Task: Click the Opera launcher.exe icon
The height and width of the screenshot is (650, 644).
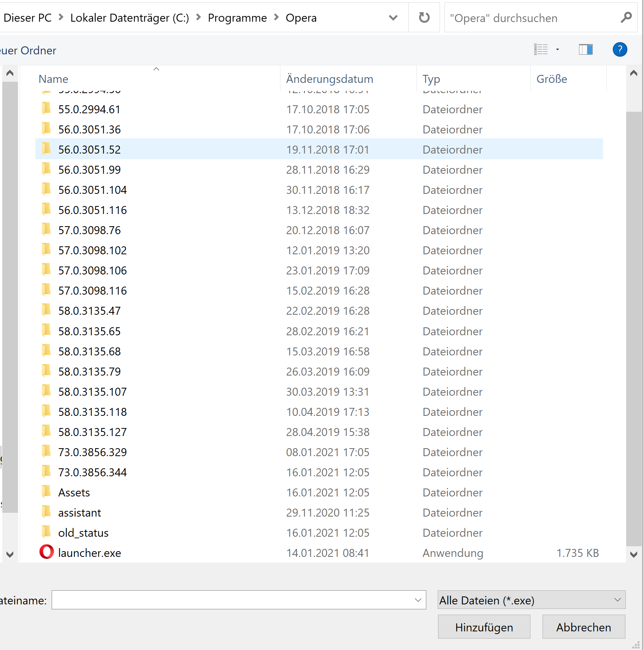Action: pyautogui.click(x=46, y=552)
